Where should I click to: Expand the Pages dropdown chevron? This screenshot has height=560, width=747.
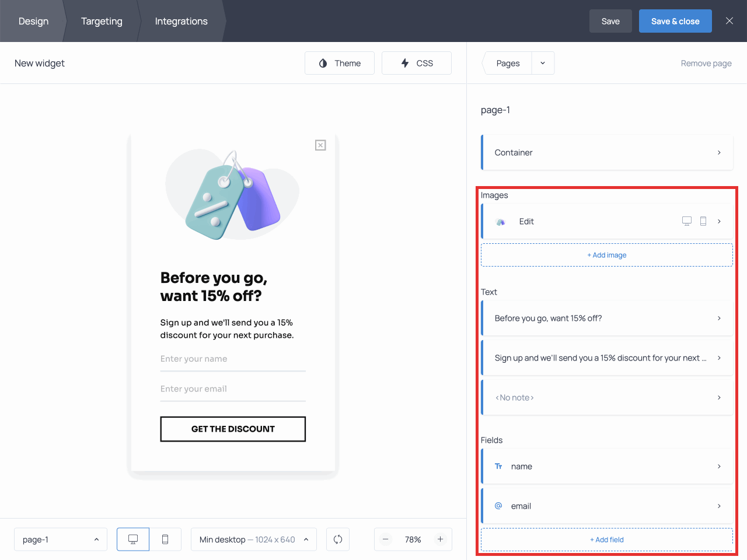click(x=542, y=62)
